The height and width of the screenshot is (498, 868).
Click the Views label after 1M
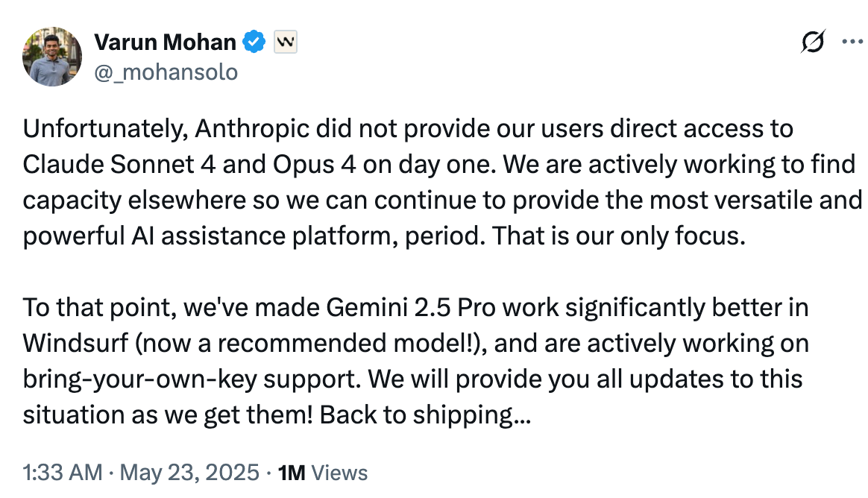(339, 473)
